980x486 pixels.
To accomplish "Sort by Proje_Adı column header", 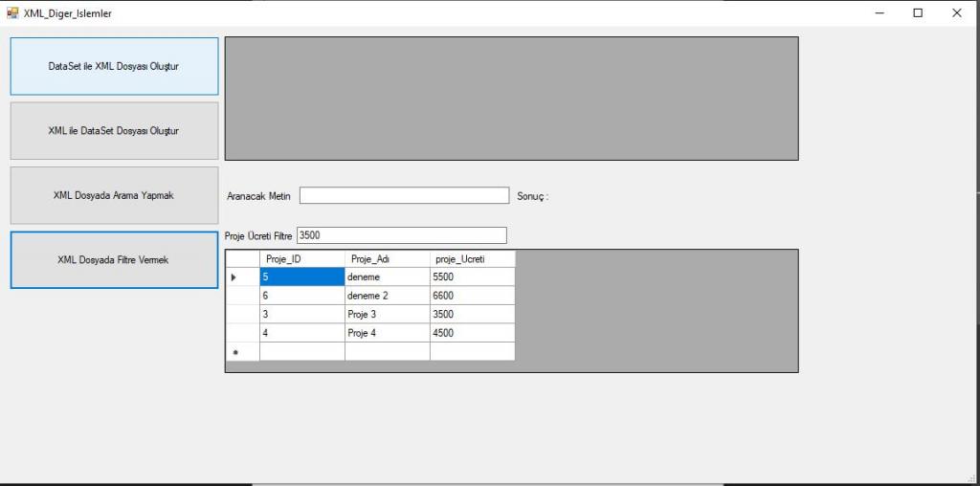I will pos(387,259).
